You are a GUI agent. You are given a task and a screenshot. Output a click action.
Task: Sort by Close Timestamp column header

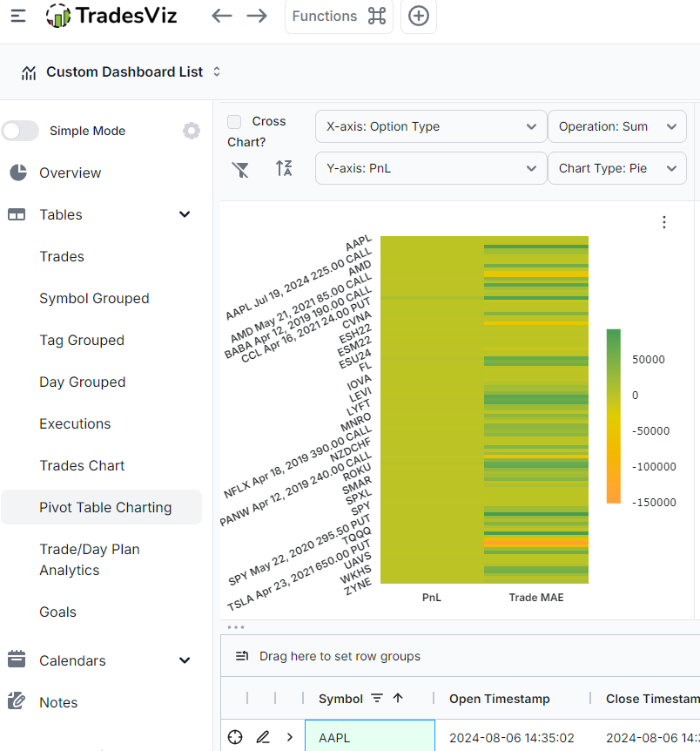click(653, 699)
